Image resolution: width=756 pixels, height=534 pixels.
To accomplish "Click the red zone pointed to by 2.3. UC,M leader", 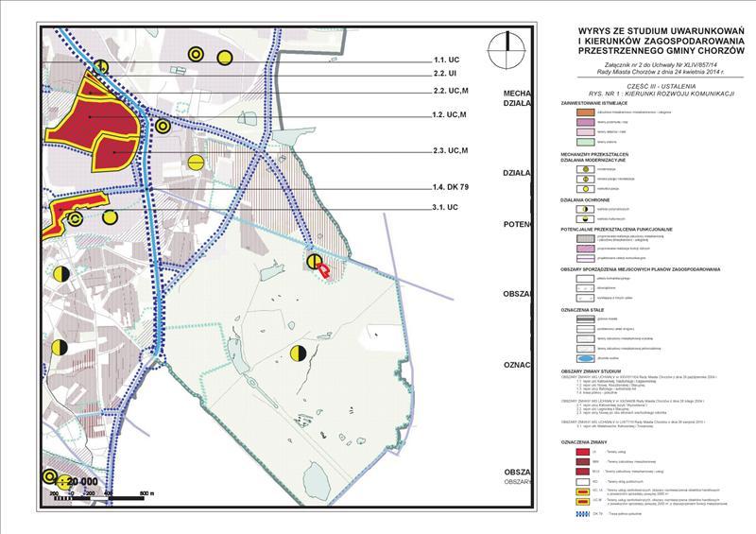I will 115,152.
